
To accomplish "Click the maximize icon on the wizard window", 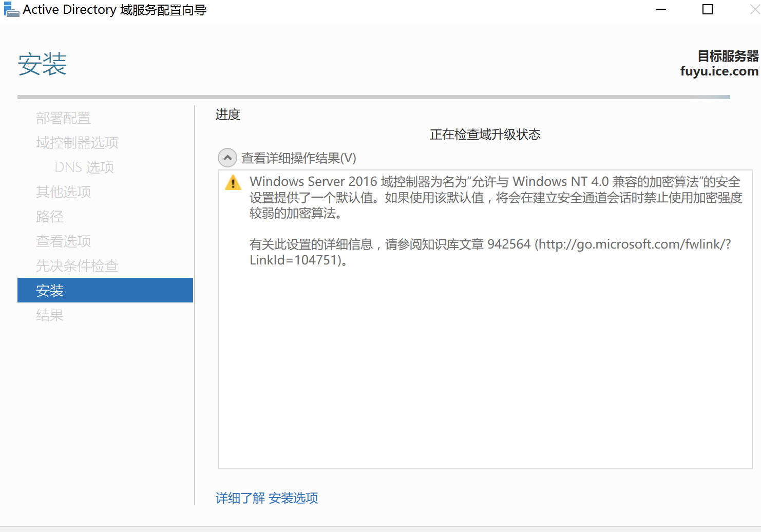I will [707, 9].
